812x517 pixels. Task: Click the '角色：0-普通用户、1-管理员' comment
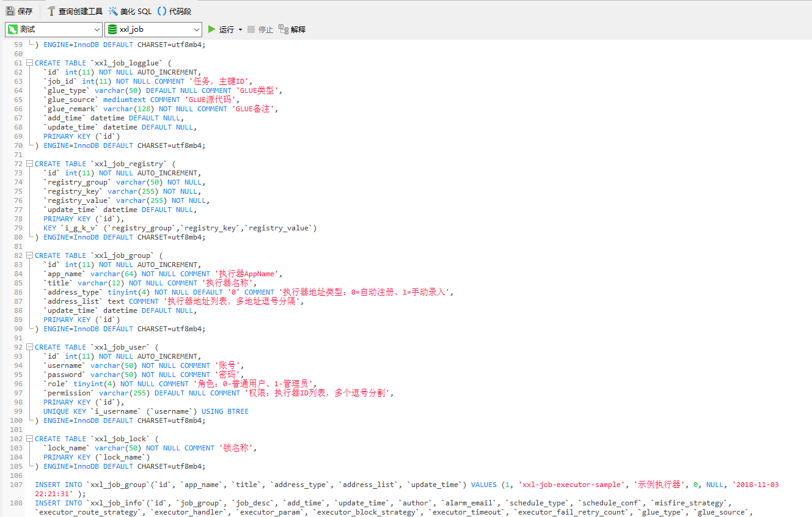(x=254, y=384)
